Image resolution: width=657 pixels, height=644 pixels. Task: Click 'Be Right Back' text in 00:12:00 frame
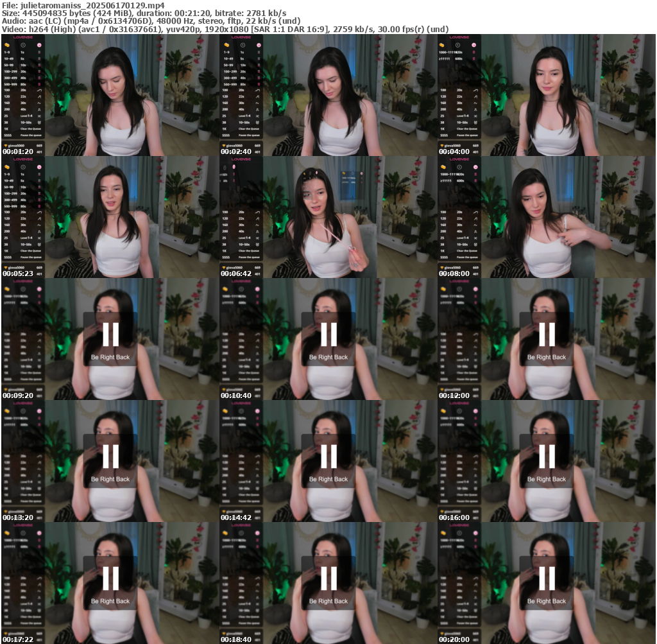(547, 357)
